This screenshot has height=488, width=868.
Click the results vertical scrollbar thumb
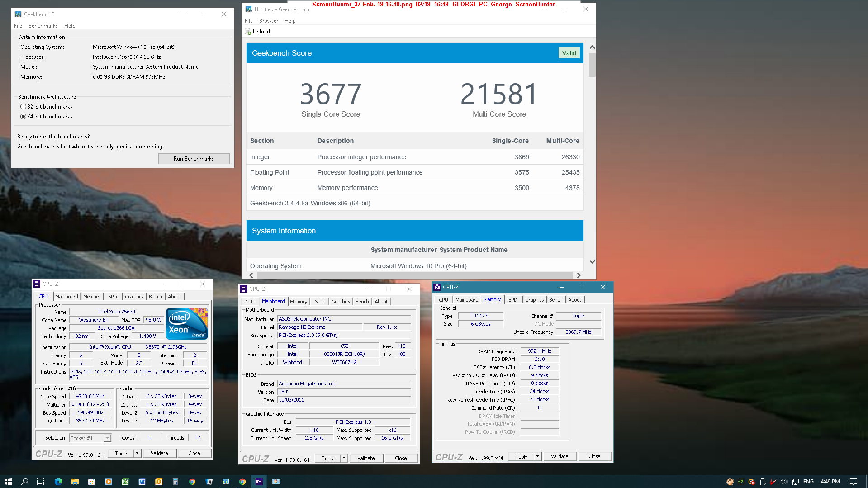point(592,65)
